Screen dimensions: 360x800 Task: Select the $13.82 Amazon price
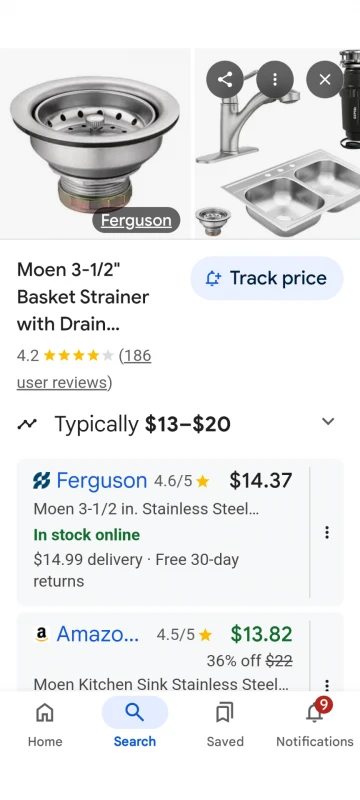click(262, 634)
